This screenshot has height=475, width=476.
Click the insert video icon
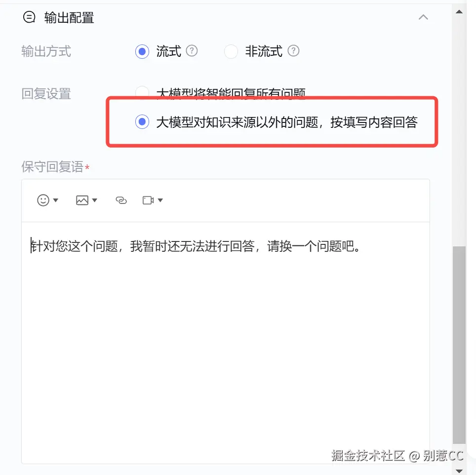pos(148,200)
